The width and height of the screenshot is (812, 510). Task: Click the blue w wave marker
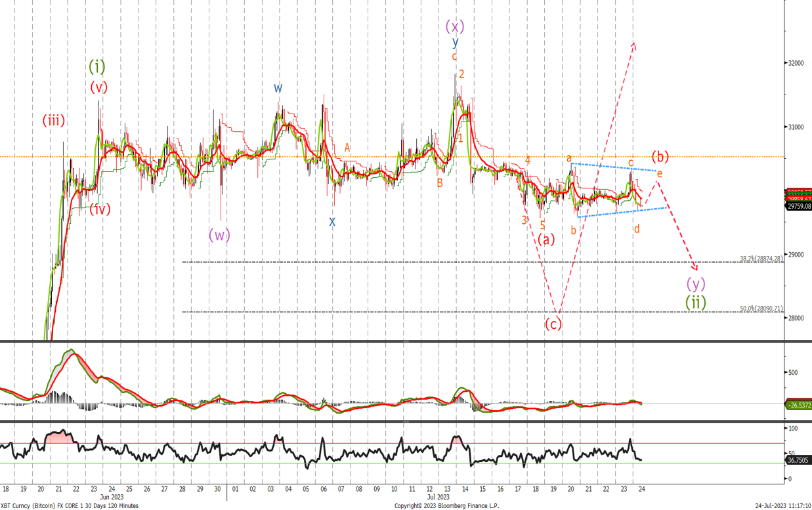point(278,87)
